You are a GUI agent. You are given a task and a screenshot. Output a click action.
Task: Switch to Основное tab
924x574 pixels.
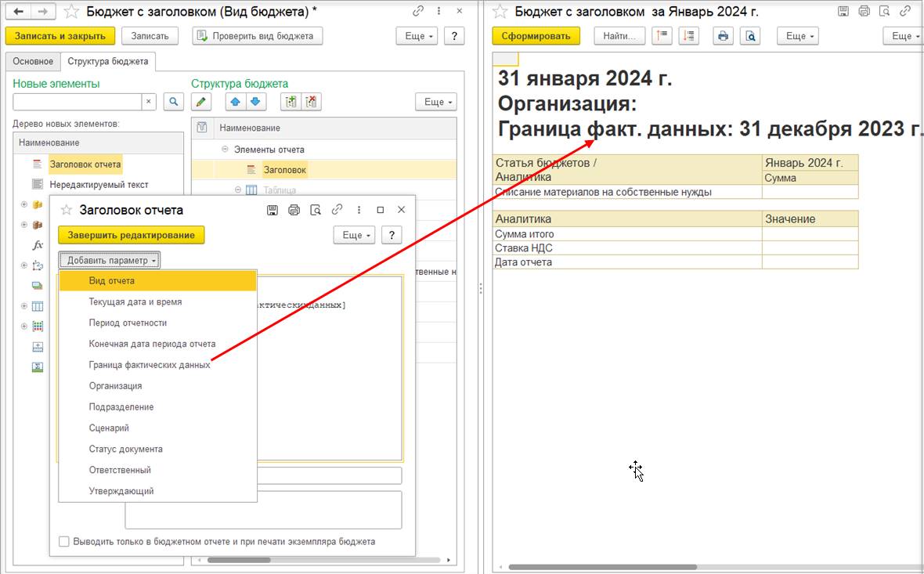pos(33,61)
